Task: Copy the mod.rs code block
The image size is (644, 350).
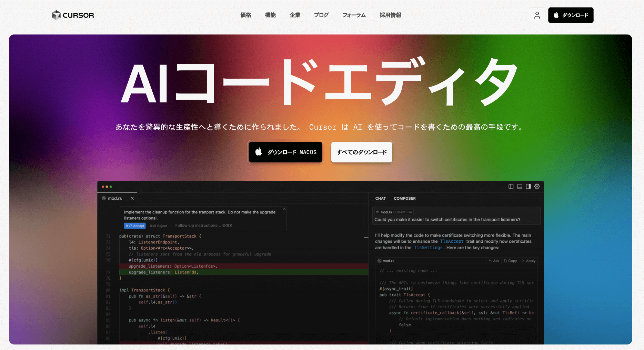Action: coord(510,261)
